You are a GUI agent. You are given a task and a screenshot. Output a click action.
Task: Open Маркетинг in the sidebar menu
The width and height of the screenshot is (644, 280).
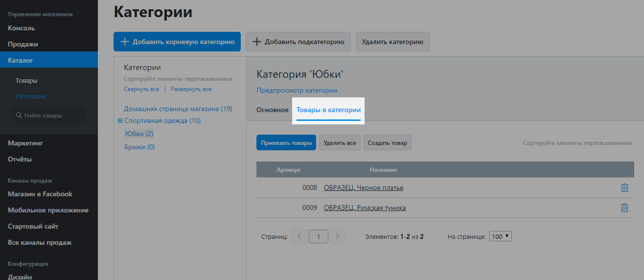click(25, 143)
